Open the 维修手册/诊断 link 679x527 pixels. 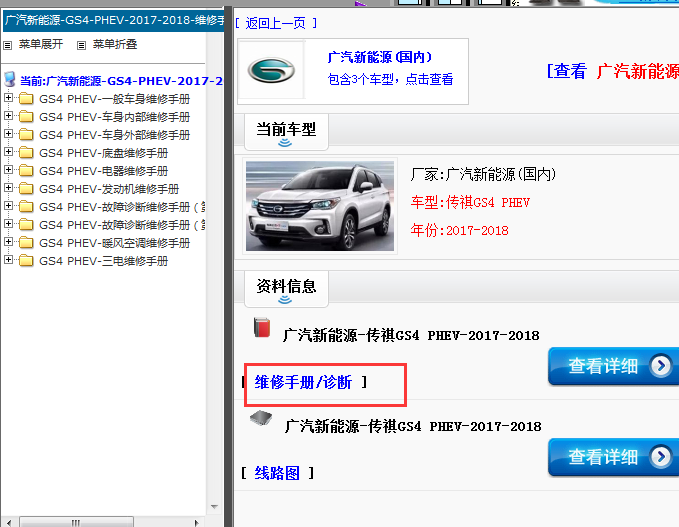point(303,382)
